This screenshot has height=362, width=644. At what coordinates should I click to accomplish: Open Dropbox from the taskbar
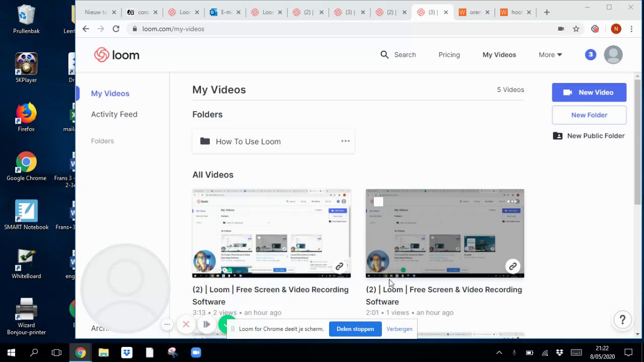(x=126, y=352)
